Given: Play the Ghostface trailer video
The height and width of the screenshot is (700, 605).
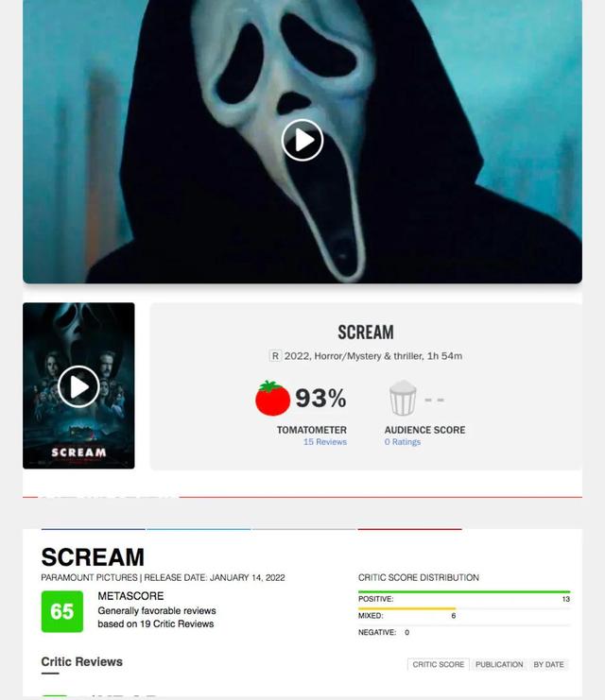Looking at the screenshot, I should pos(302,140).
